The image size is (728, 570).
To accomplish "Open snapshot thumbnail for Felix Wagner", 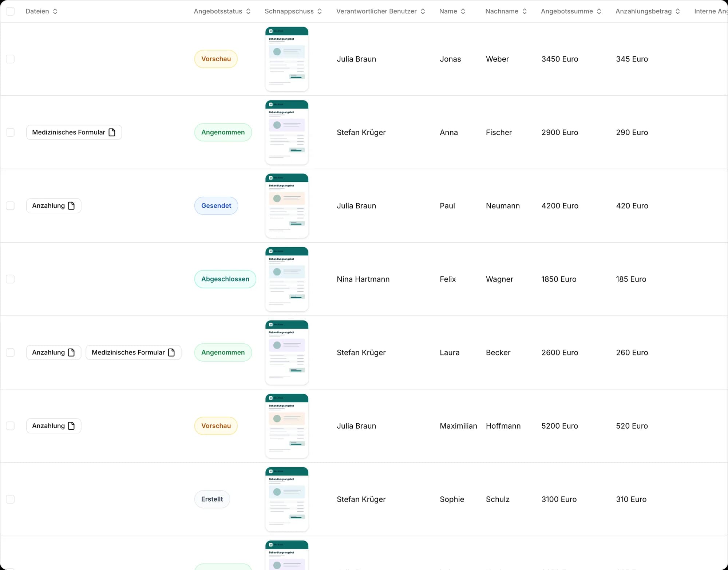I will click(287, 279).
